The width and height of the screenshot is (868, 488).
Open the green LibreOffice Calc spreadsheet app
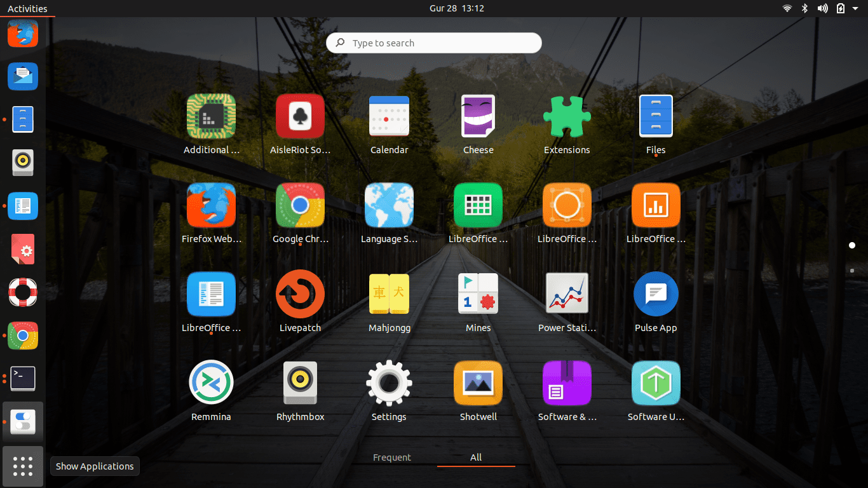click(478, 205)
